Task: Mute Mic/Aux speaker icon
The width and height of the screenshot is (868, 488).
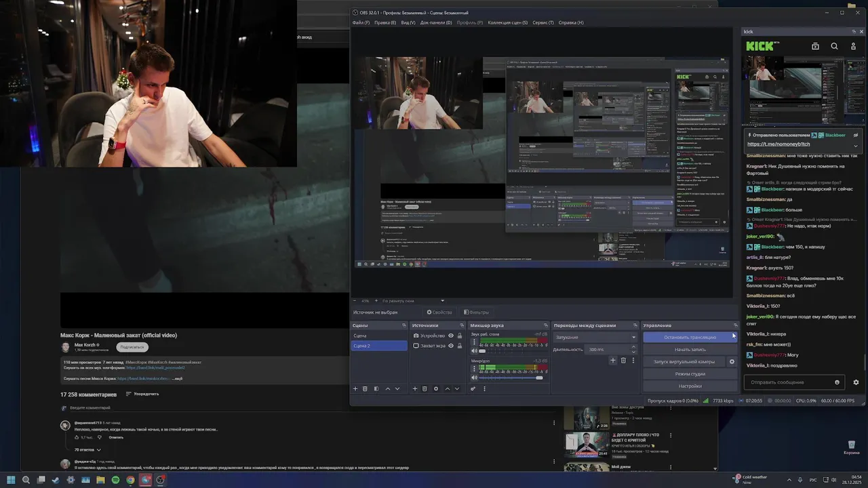Action: coord(474,378)
